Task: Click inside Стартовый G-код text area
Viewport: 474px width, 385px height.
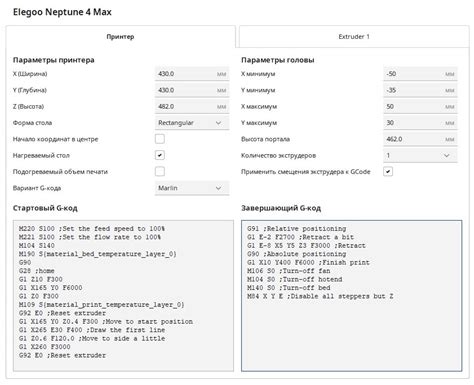Action: pos(123,296)
